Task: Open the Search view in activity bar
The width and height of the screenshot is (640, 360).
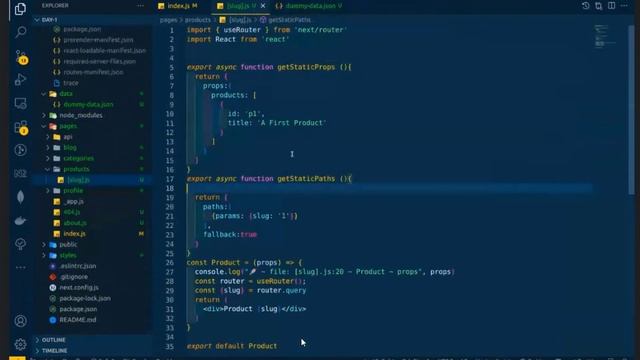Action: click(x=20, y=32)
